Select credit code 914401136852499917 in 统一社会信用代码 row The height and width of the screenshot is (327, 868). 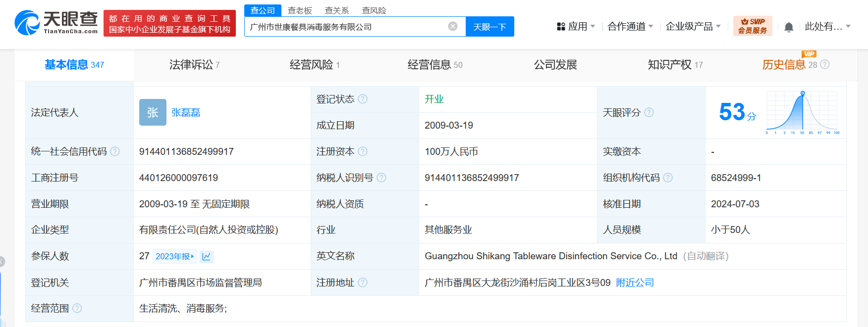click(186, 151)
